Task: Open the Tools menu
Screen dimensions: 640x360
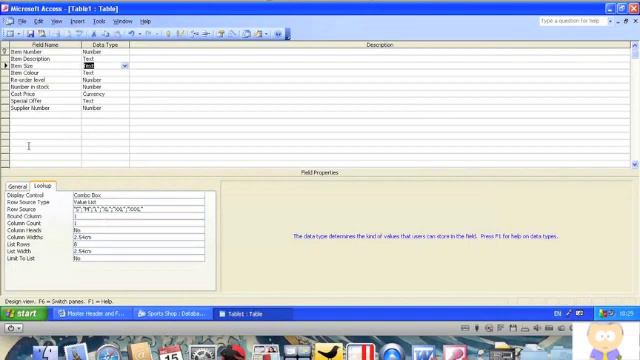Action: coord(99,21)
